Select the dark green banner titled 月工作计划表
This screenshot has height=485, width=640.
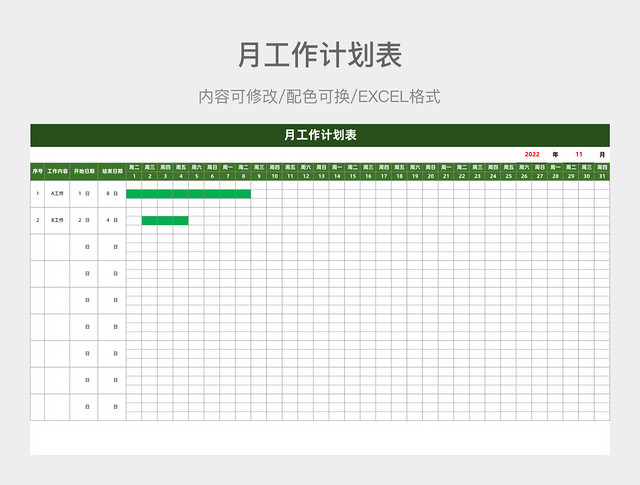(x=320, y=135)
